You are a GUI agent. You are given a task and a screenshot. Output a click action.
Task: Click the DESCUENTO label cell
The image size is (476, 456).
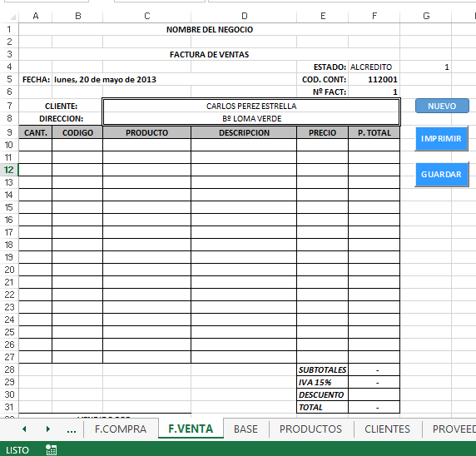pyautogui.click(x=322, y=394)
